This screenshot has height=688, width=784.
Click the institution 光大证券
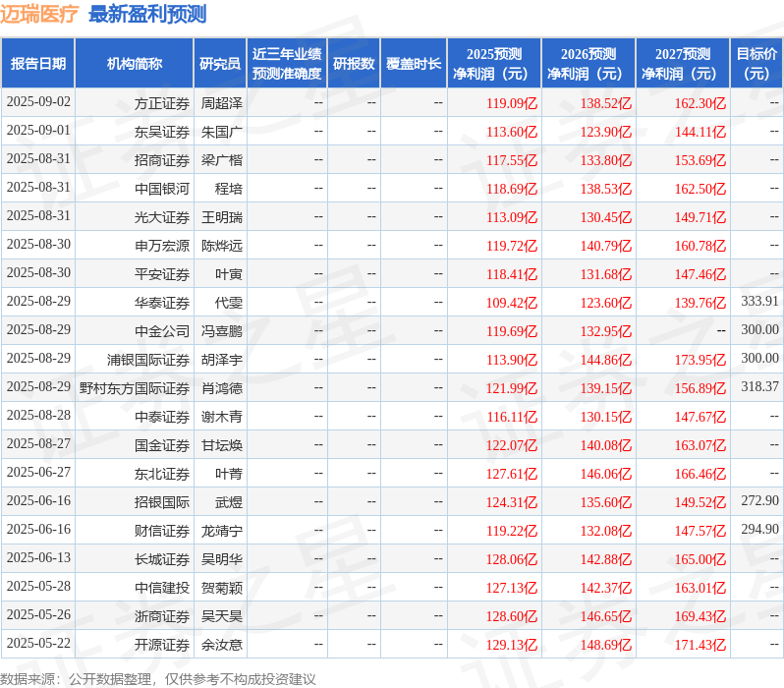tap(162, 217)
